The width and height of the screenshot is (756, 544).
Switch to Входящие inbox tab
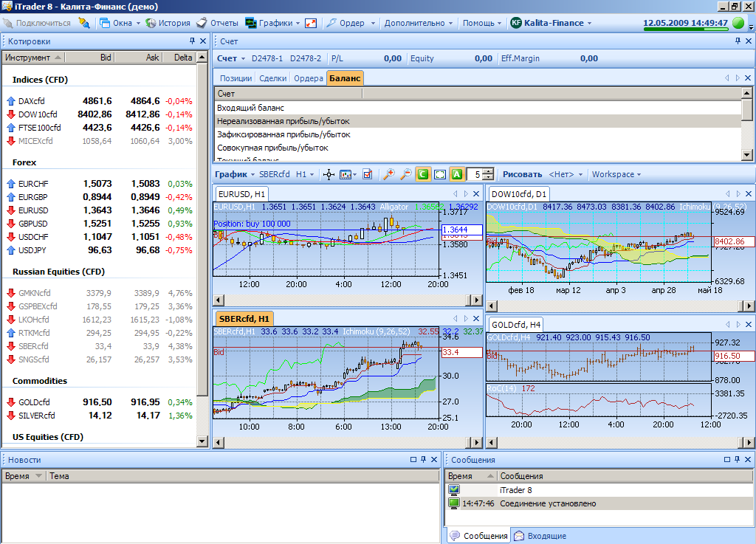click(540, 536)
